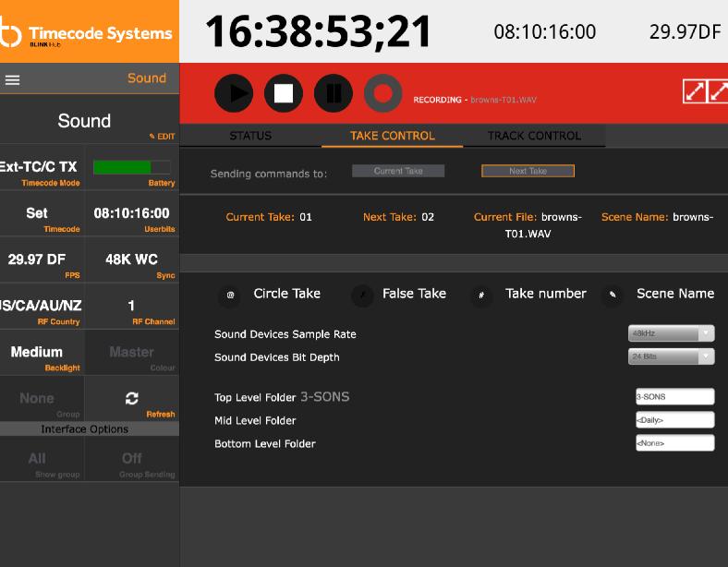
Task: Open Sound Devices Bit Depth dropdown
Action: pos(671,356)
